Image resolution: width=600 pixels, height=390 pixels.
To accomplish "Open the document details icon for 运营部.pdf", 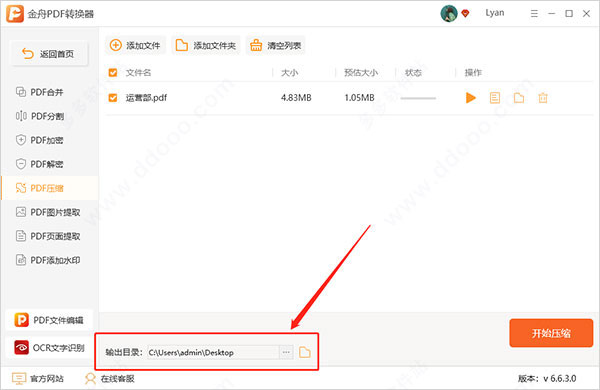I will point(495,98).
